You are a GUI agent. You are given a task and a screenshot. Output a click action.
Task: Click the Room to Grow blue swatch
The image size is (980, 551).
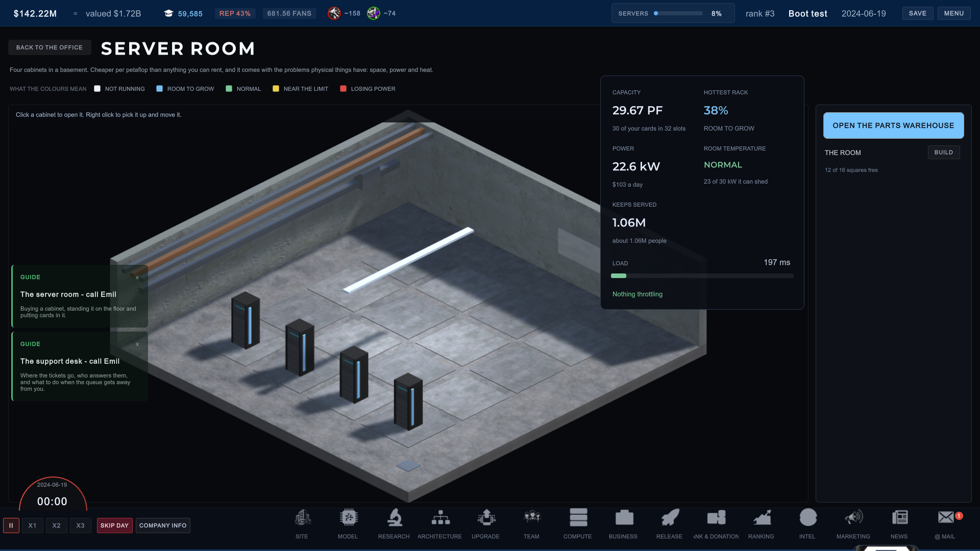coord(159,89)
